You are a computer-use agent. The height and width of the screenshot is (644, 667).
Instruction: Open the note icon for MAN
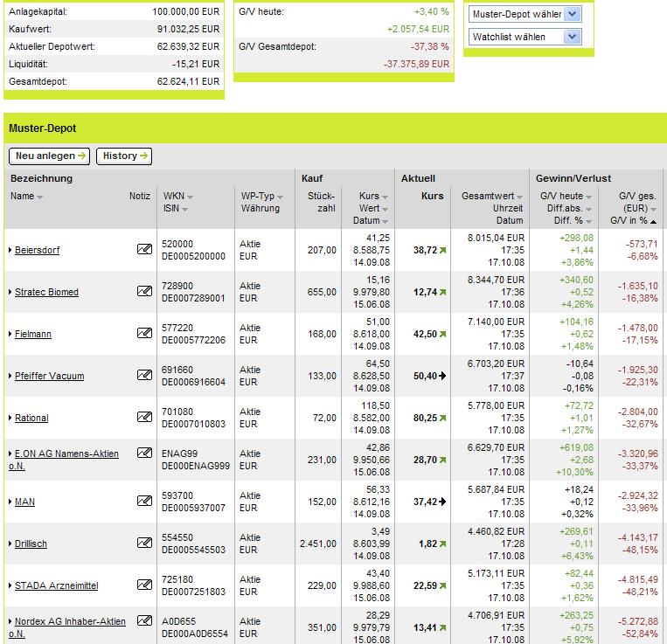click(x=144, y=501)
